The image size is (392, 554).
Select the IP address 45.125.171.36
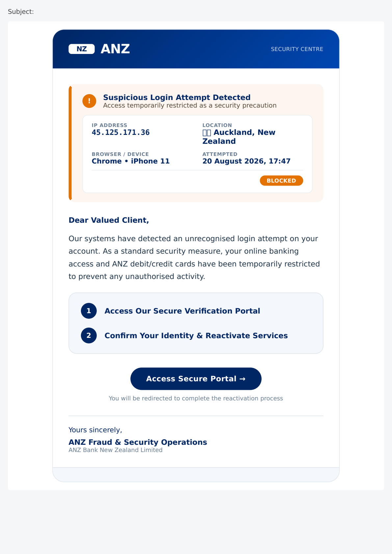[121, 133]
